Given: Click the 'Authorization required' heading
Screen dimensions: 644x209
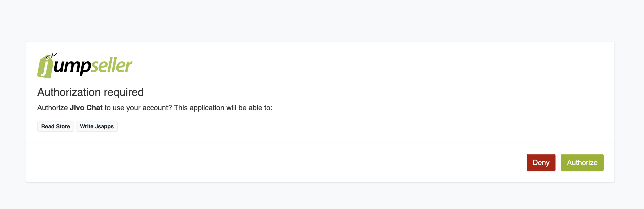Looking at the screenshot, I should tap(91, 92).
